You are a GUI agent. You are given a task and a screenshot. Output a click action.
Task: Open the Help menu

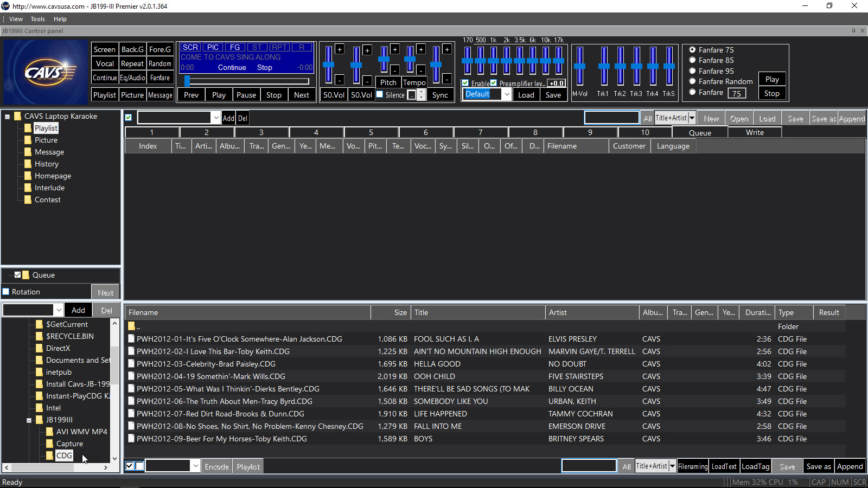60,19
